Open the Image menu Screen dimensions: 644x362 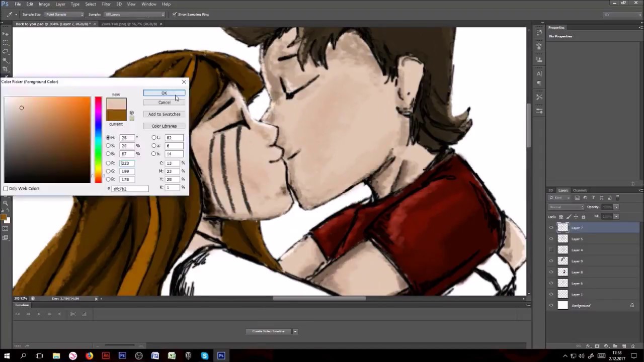tap(44, 4)
